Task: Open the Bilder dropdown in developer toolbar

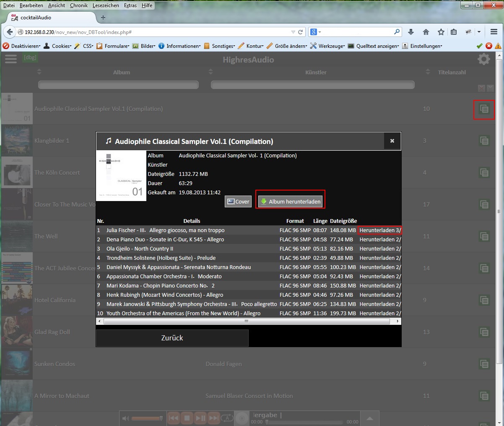Action: [144, 46]
